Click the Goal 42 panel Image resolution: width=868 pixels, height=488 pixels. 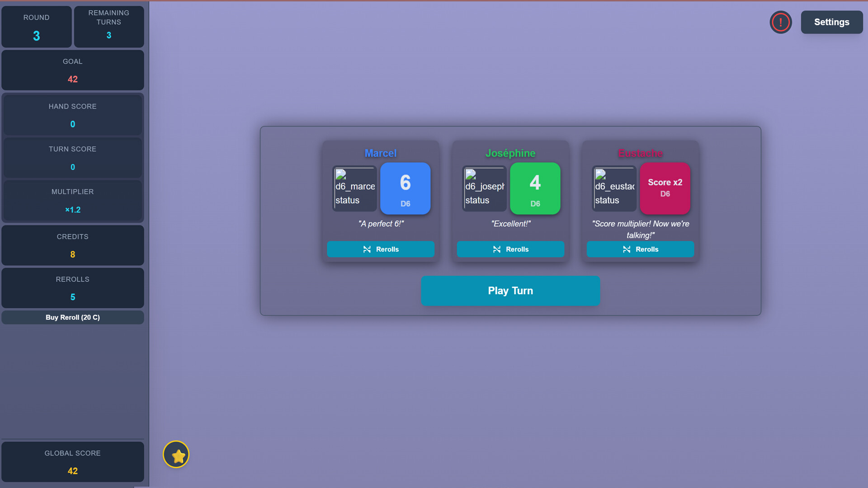click(72, 70)
